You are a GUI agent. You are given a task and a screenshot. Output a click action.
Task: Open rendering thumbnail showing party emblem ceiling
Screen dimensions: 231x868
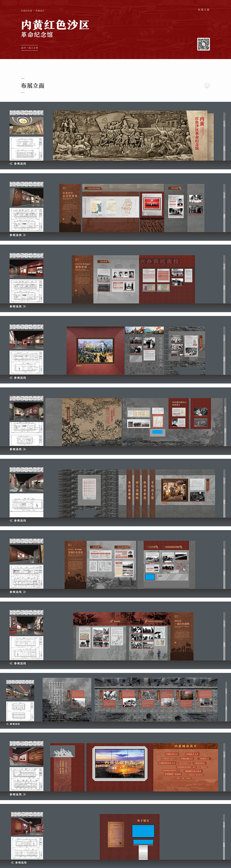coord(27,125)
